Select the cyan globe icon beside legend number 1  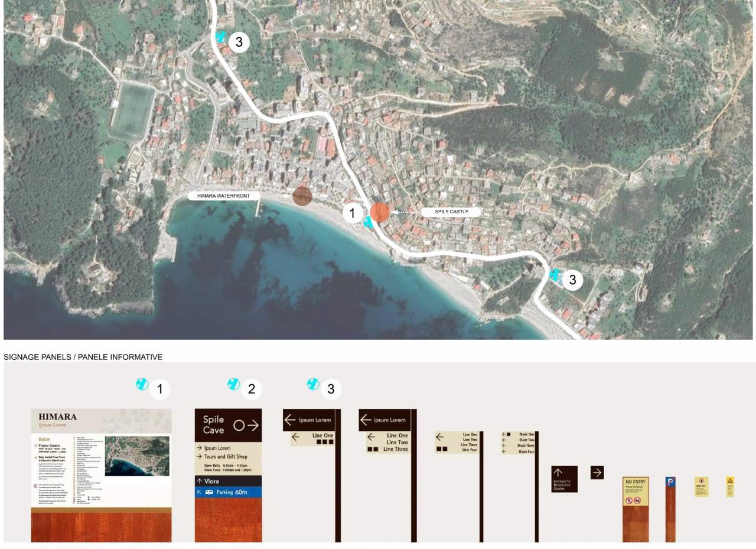coord(142,384)
